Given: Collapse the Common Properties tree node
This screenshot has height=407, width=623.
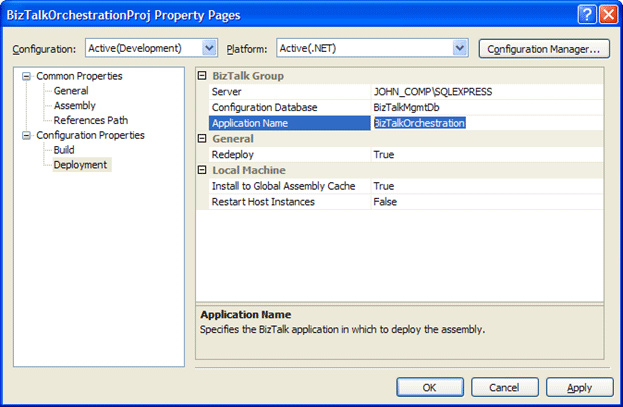Looking at the screenshot, I should pyautogui.click(x=26, y=76).
